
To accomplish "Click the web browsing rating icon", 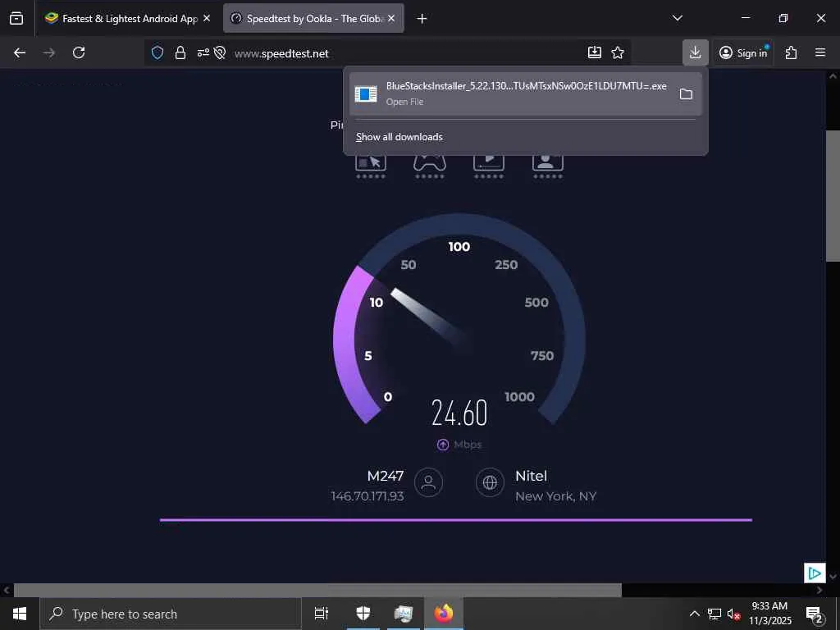I will (371, 166).
